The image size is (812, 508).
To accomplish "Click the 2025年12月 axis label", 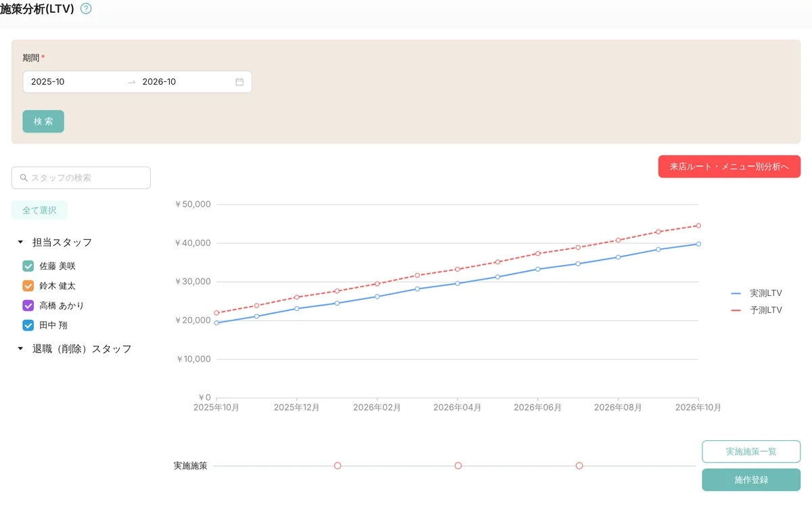I will coord(296,408).
